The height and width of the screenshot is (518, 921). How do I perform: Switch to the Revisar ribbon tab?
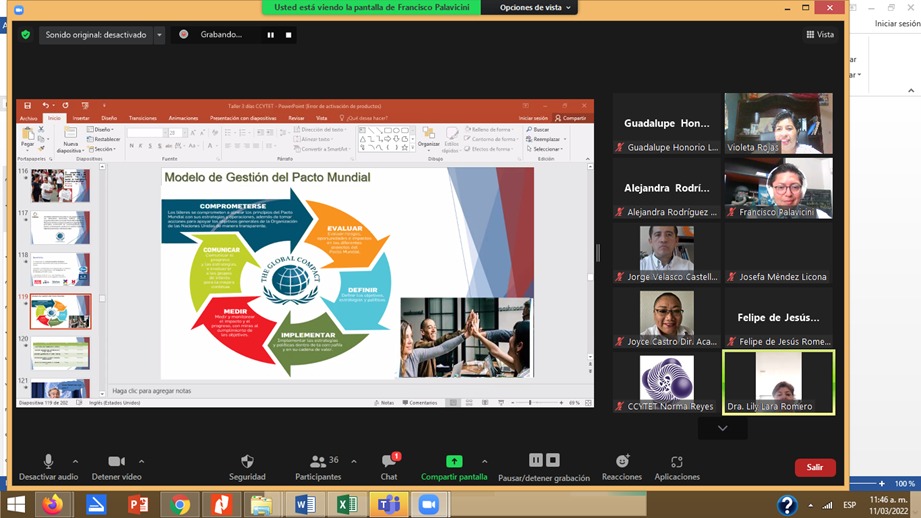click(x=296, y=118)
